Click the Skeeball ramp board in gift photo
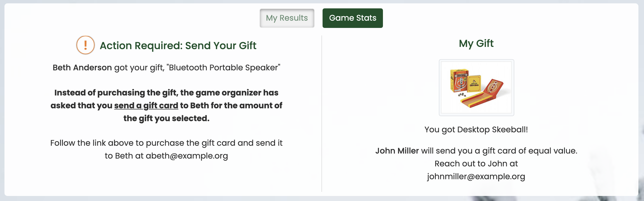The width and height of the screenshot is (644, 201). 482,95
